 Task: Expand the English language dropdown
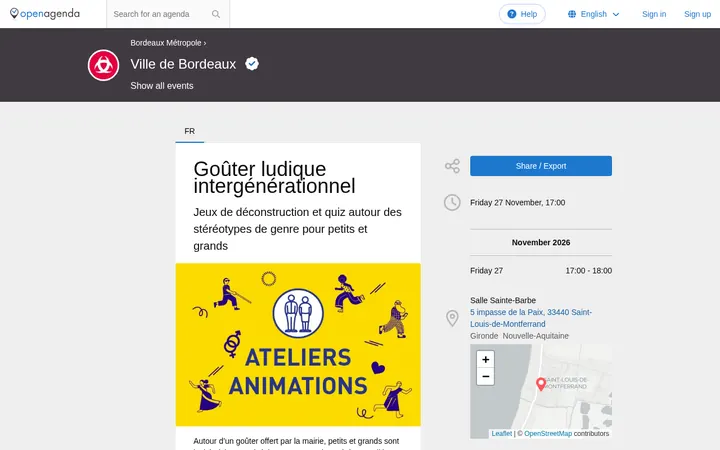point(594,14)
